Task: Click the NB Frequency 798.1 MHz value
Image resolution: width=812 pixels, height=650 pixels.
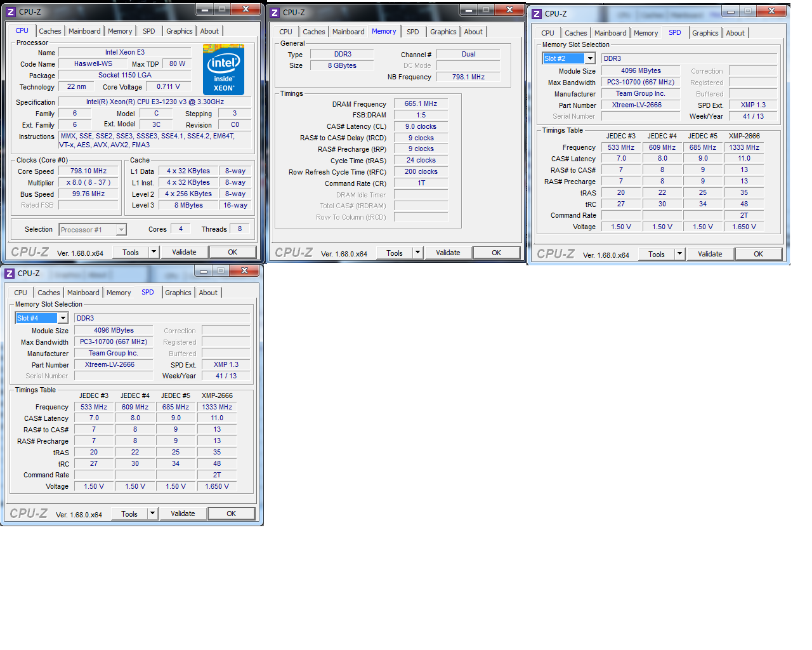Action: [x=468, y=77]
